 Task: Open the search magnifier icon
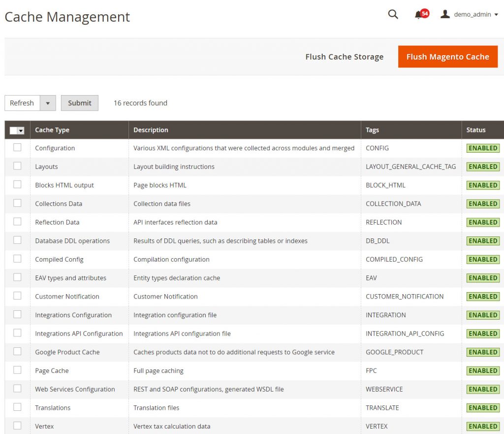click(392, 14)
